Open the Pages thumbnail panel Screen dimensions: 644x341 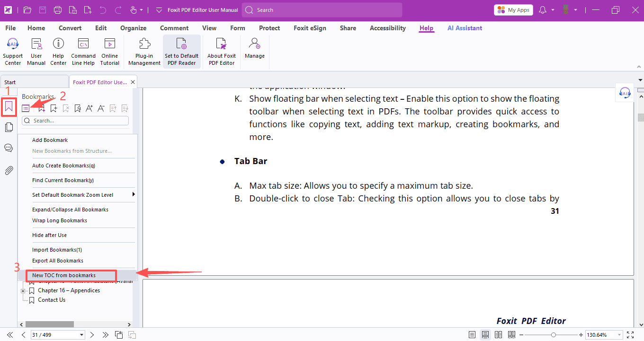coord(9,127)
